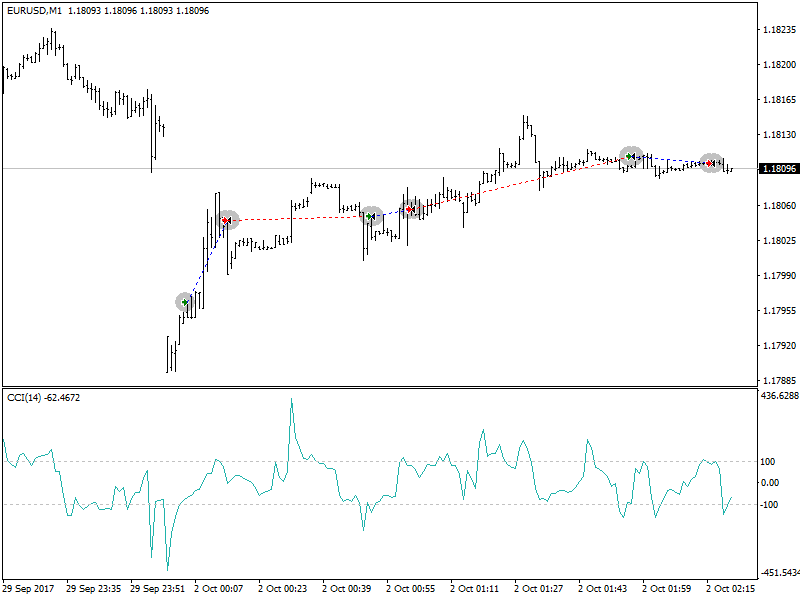
Task: Click the lowest trade arrow marker near 1.17955
Action: pos(185,301)
